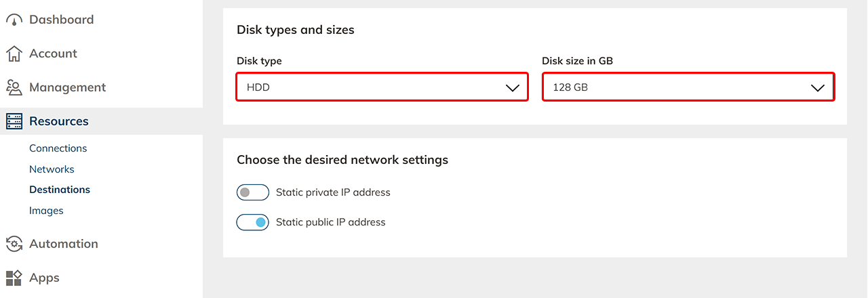
Task: Select the Destinations sub-item
Action: [59, 190]
